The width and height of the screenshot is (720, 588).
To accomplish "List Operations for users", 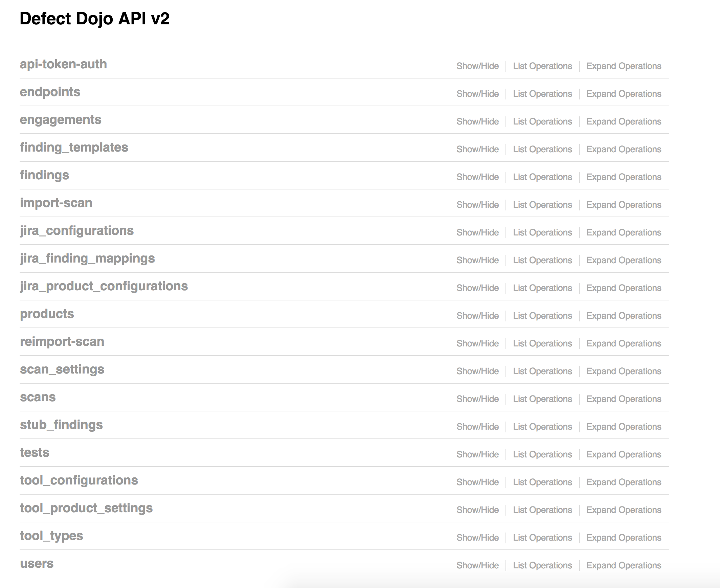I will [x=542, y=566].
